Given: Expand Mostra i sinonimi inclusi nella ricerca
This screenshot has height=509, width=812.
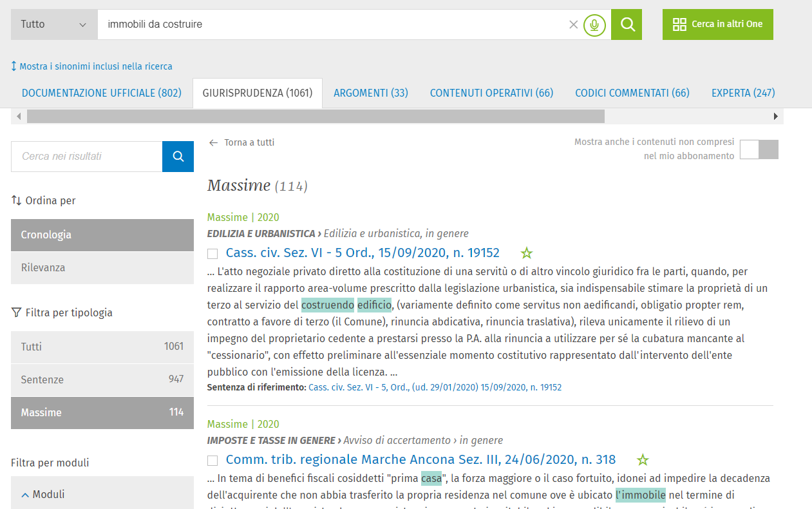Looking at the screenshot, I should tap(91, 66).
